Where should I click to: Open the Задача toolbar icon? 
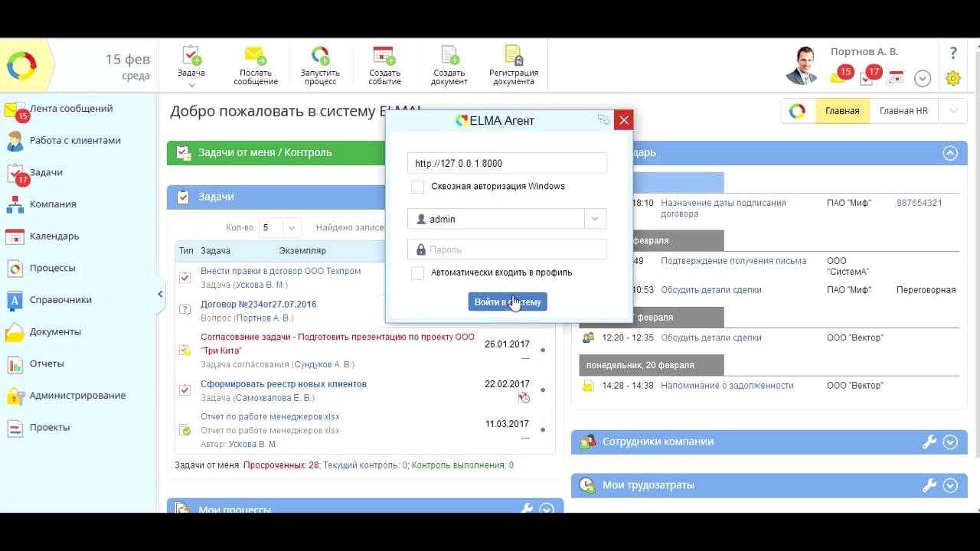tap(191, 57)
